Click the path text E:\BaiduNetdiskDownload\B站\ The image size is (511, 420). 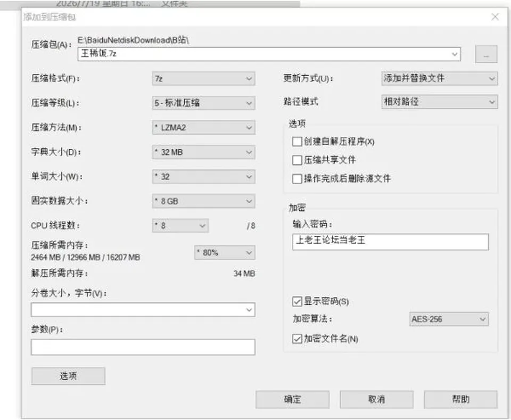[x=133, y=40]
